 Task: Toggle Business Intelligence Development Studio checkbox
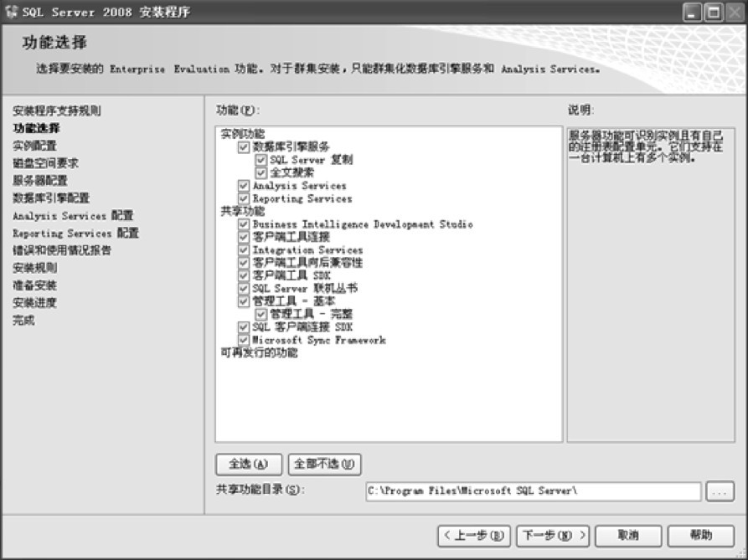pyautogui.click(x=243, y=224)
